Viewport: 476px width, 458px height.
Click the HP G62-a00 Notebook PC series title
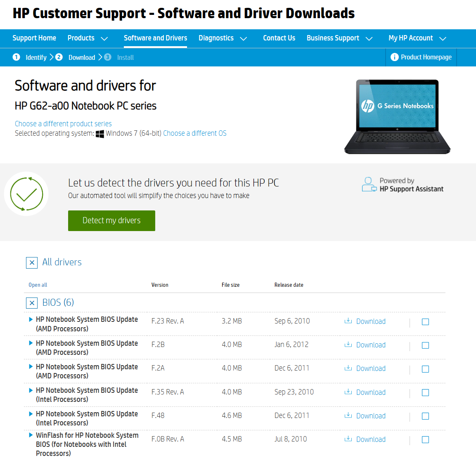coord(85,106)
